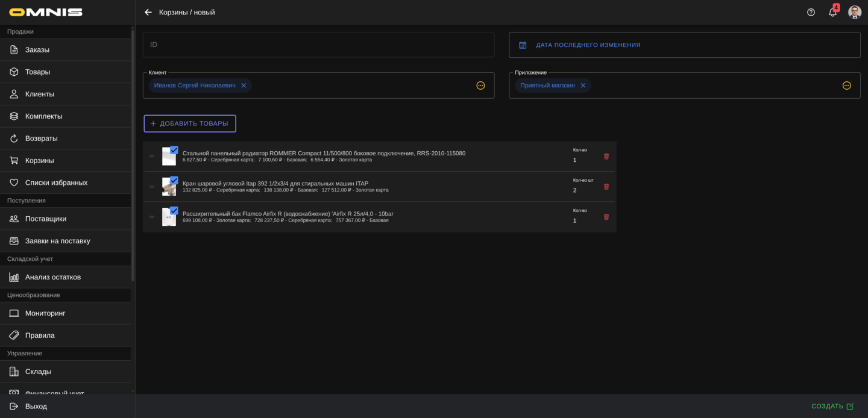Toggle the Flamco Airfix checkbox
Screen dimensions: 868x418
[x=174, y=210]
